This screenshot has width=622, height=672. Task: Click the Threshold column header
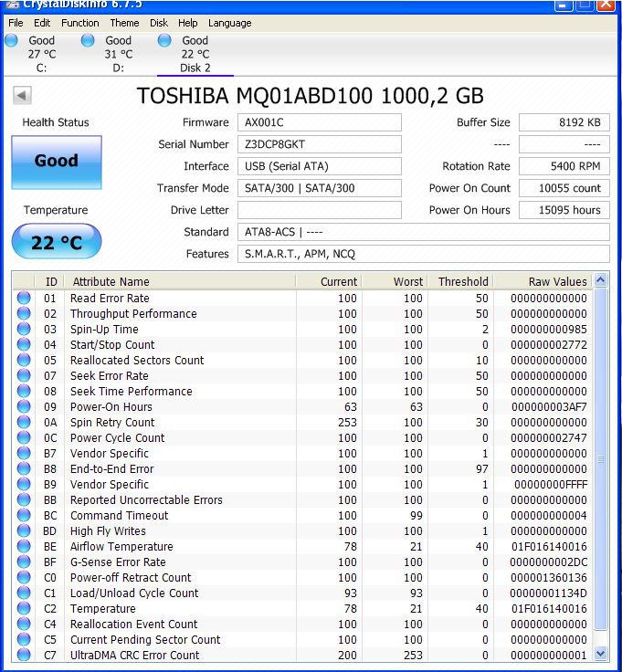click(461, 281)
